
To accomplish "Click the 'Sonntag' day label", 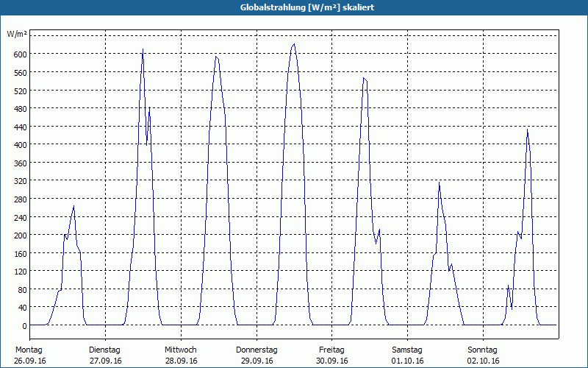I will tap(482, 350).
